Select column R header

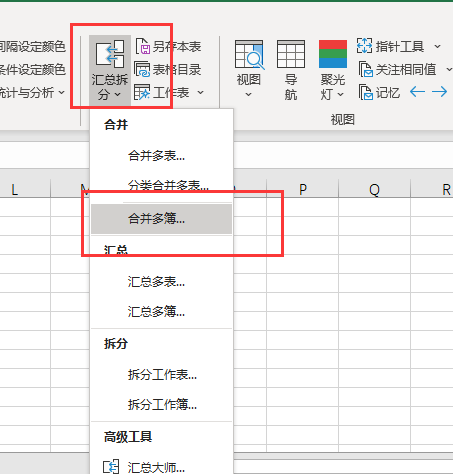coord(432,189)
